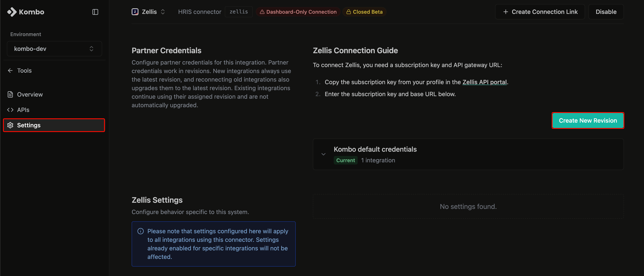
Task: Open the Zellis connector switcher arrows
Action: coord(163,12)
